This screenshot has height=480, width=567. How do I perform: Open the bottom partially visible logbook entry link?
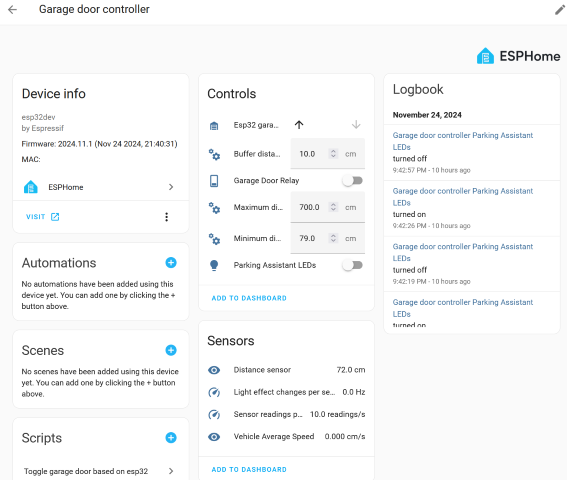[463, 308]
